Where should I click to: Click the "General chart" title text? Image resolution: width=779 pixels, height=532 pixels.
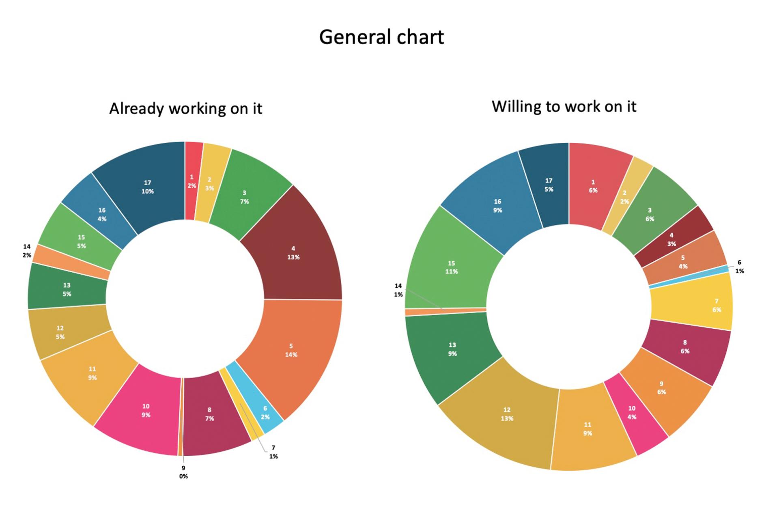381,37
